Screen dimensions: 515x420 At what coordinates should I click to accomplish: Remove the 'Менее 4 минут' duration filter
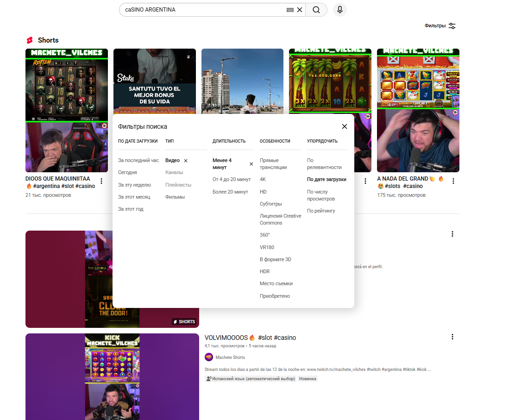coord(251,164)
